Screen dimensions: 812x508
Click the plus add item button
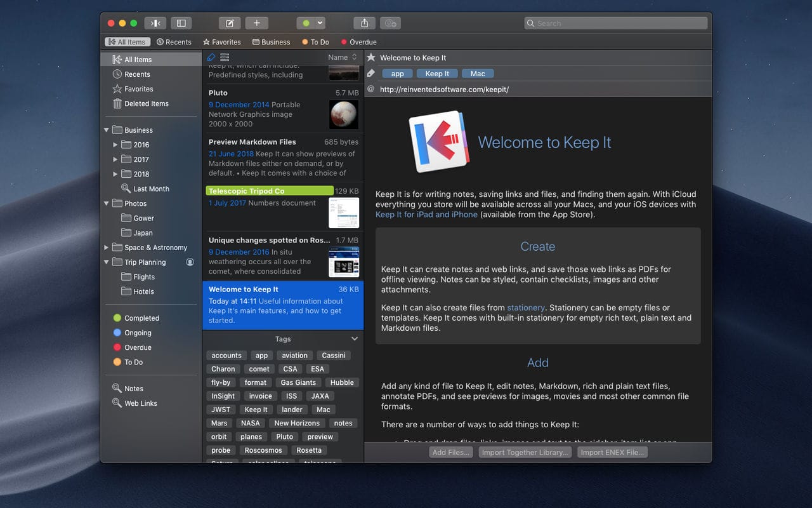[x=256, y=23]
